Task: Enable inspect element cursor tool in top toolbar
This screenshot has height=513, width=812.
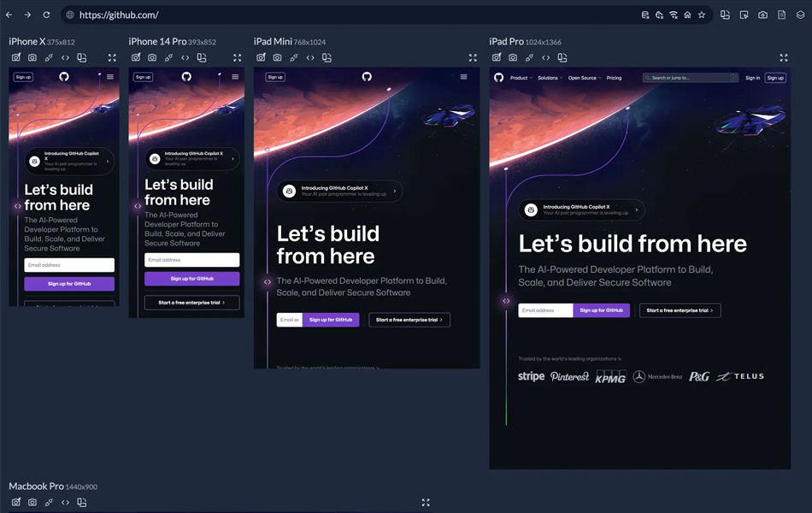Action: [744, 15]
